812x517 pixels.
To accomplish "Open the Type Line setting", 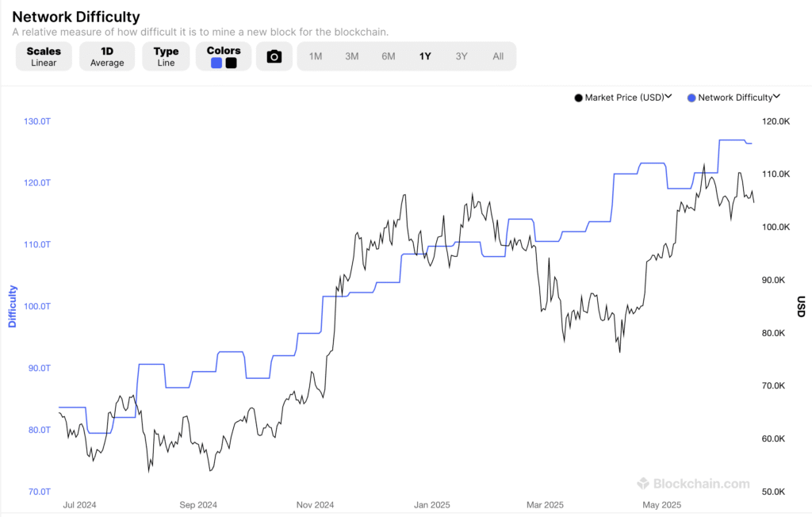I will pyautogui.click(x=166, y=56).
